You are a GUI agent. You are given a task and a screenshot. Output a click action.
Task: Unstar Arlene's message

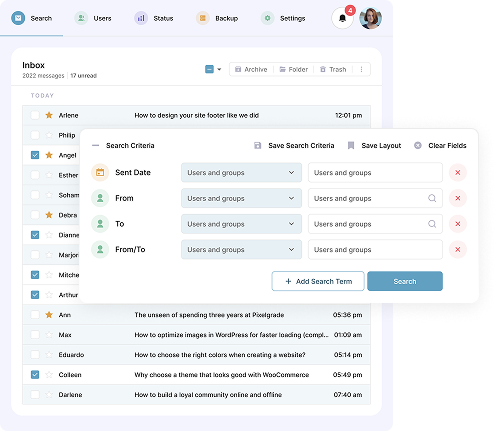pos(49,115)
